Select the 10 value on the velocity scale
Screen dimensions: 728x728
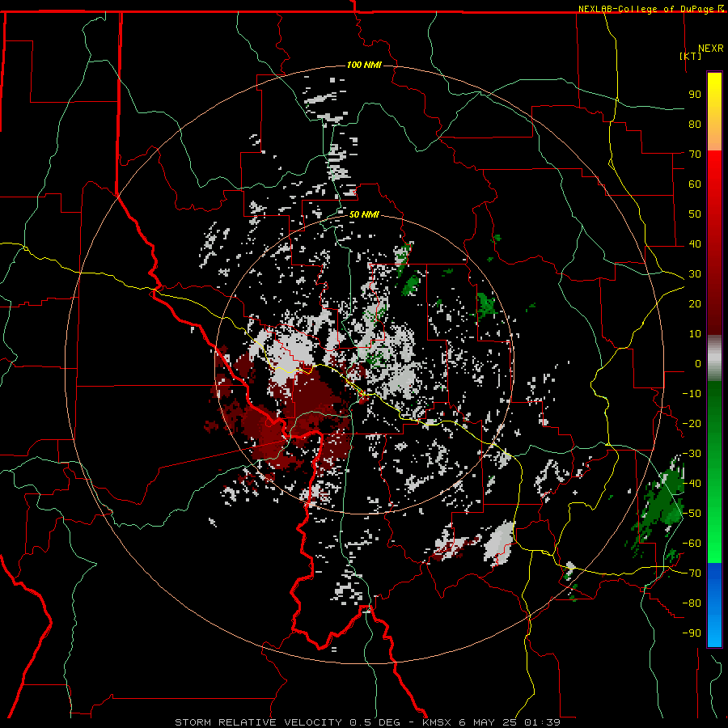click(695, 334)
